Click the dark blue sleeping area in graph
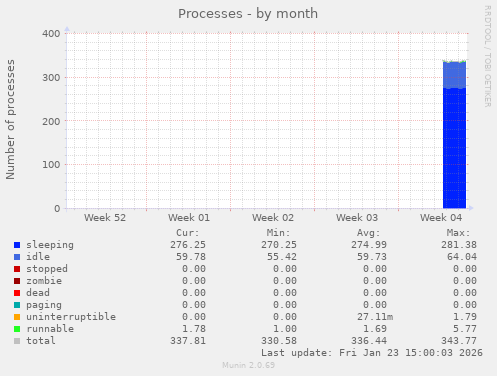 pyautogui.click(x=454, y=148)
